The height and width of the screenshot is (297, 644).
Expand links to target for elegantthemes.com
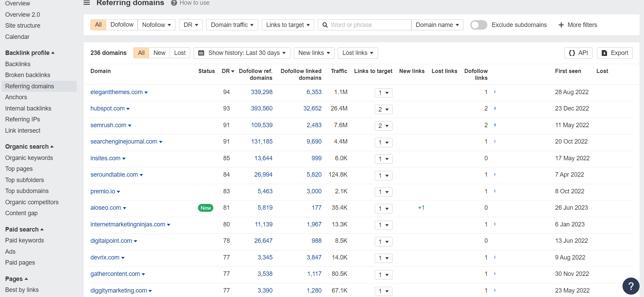pyautogui.click(x=384, y=93)
